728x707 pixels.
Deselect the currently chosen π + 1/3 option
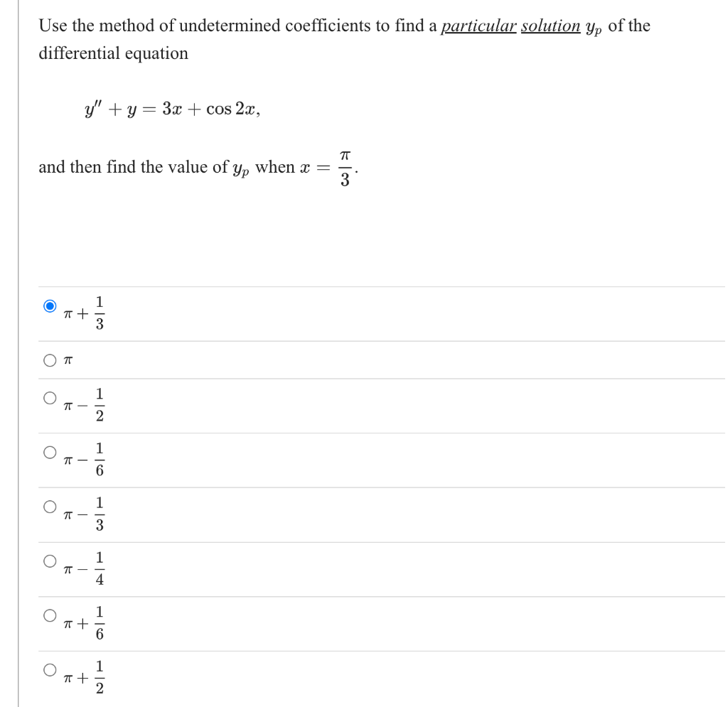coord(48,307)
